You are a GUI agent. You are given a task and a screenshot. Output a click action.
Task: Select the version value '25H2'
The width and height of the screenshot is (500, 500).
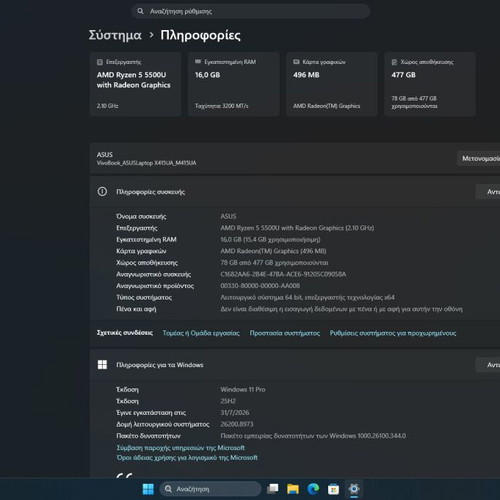coord(228,401)
